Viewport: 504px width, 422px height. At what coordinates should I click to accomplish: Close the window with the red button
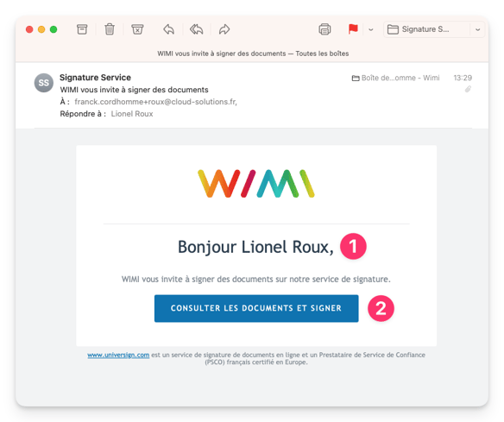coord(29,29)
